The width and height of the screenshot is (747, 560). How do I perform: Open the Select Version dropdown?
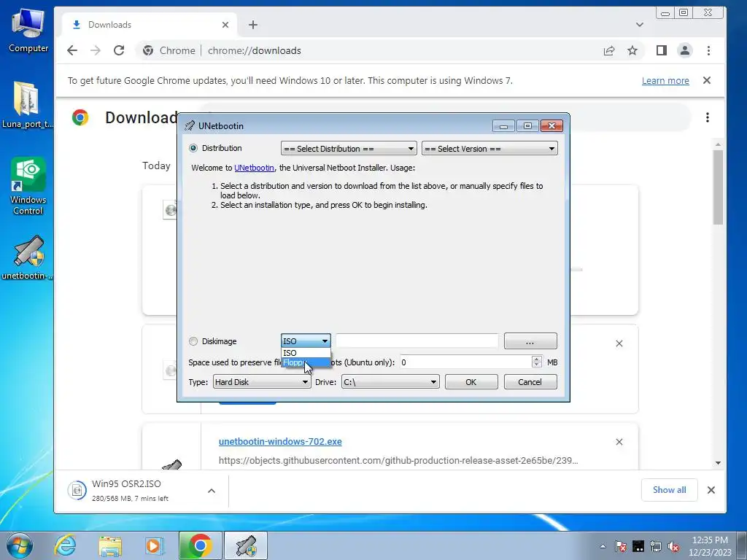[489, 149]
